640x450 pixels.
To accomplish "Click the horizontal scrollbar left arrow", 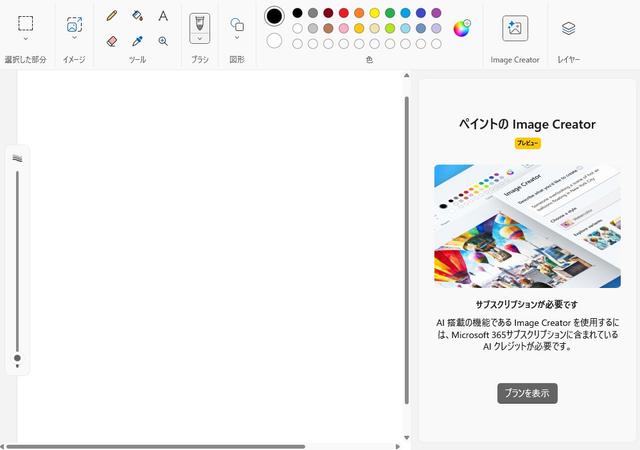I will tap(2, 447).
